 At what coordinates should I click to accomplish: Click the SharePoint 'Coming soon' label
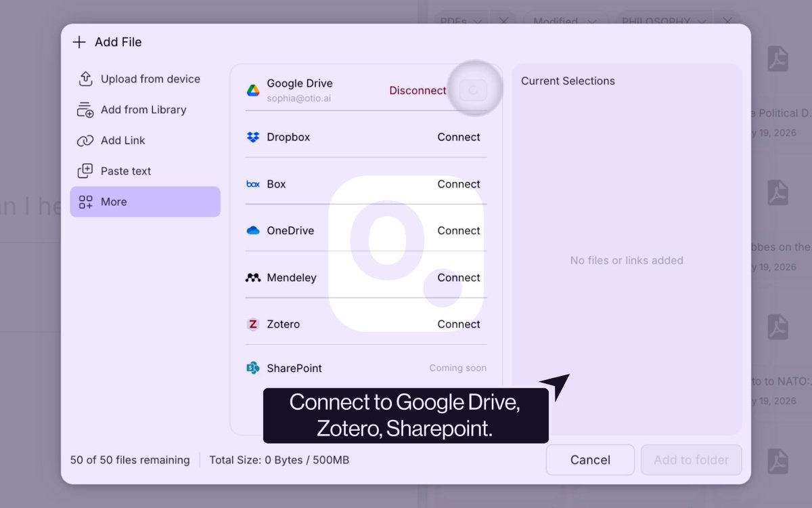458,368
